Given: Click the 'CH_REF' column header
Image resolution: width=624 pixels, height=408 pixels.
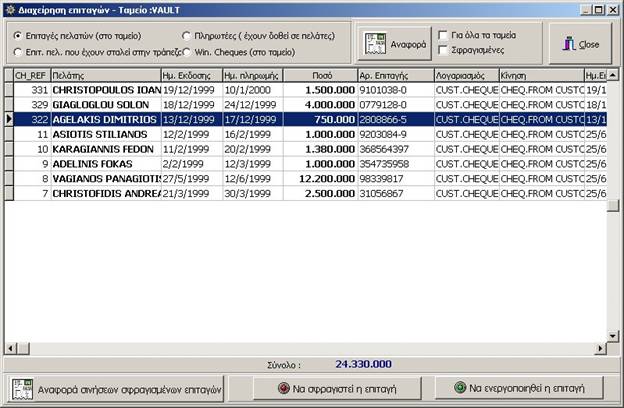Looking at the screenshot, I should point(31,75).
